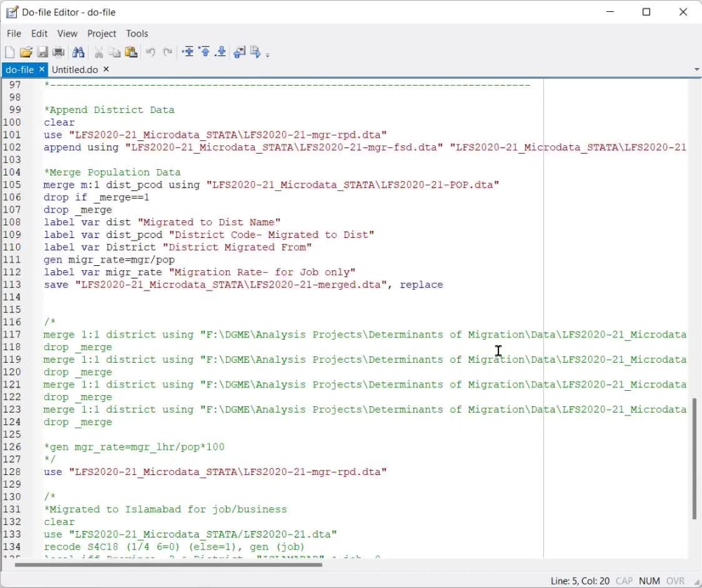
Task: Click line number 105 in the gutter
Action: click(x=12, y=185)
